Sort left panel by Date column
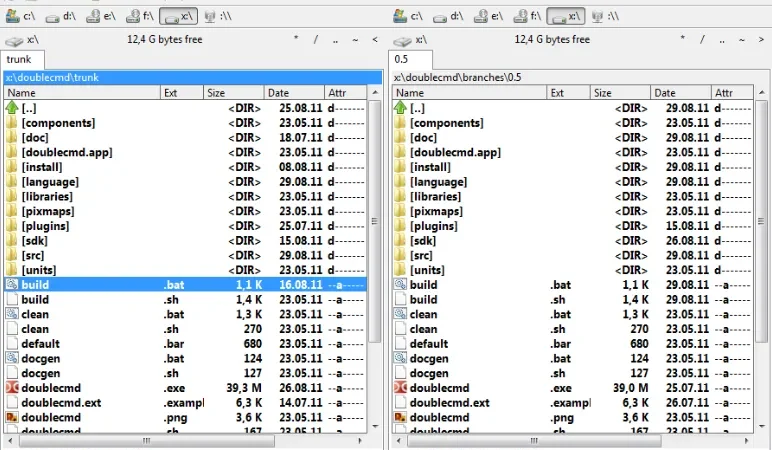Image resolution: width=772 pixels, height=450 pixels. [x=294, y=93]
